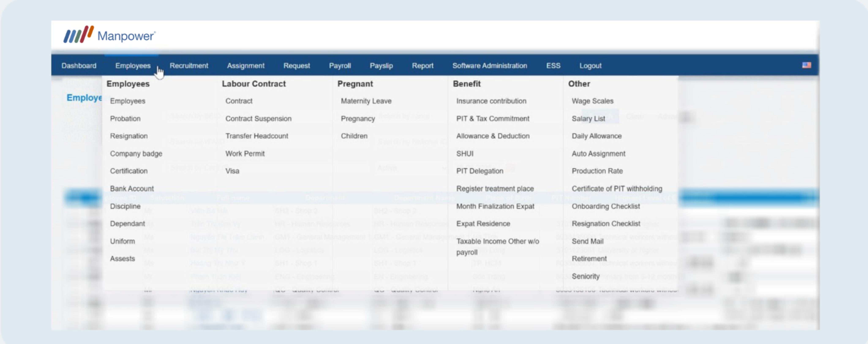
Task: Open Assests menu entry
Action: click(122, 259)
